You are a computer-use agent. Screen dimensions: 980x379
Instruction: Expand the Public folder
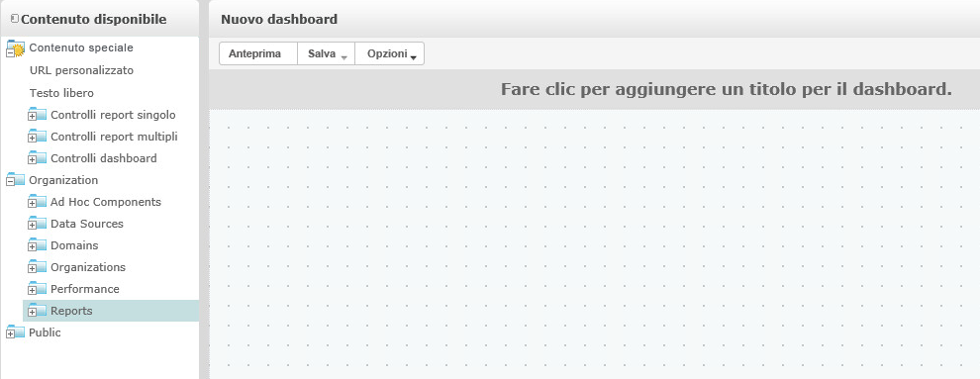point(11,334)
